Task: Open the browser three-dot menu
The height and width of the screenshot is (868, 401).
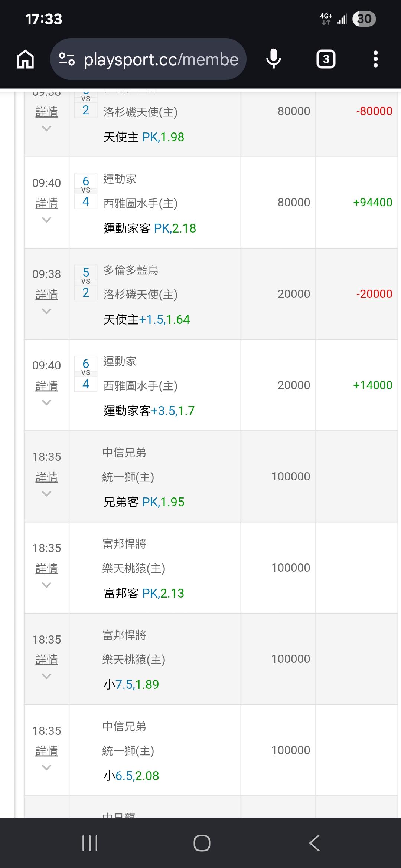Action: [x=375, y=59]
